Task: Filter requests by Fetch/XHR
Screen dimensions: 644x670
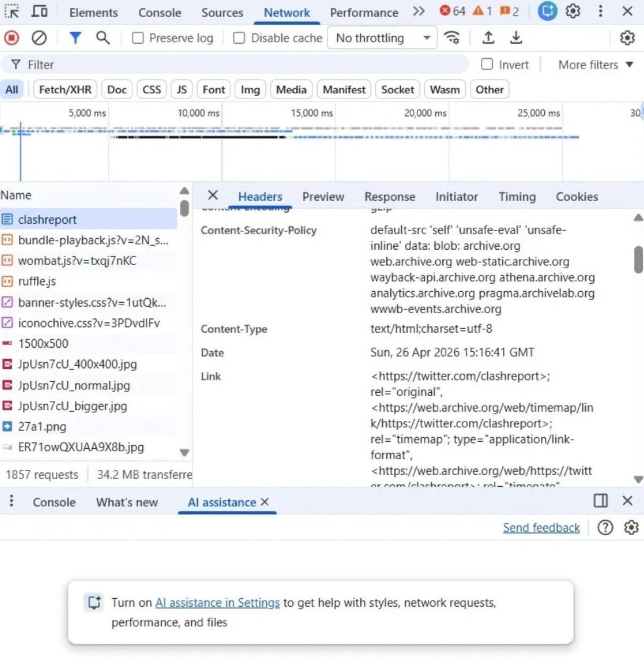Action: (65, 90)
